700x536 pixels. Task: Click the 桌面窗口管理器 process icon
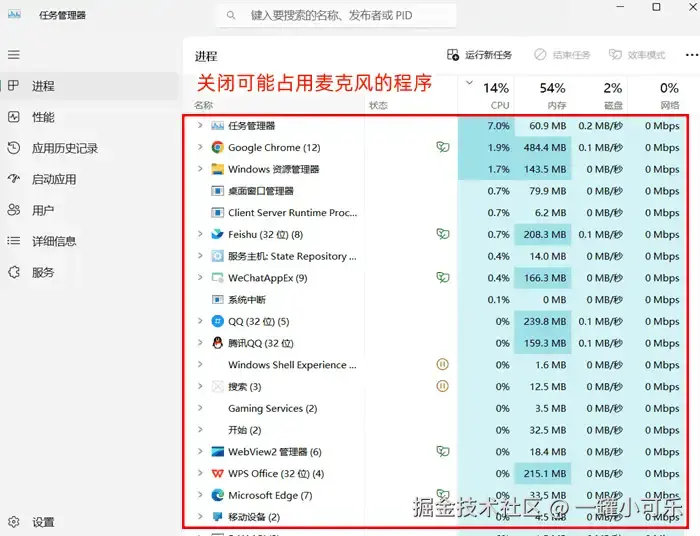coord(217,191)
